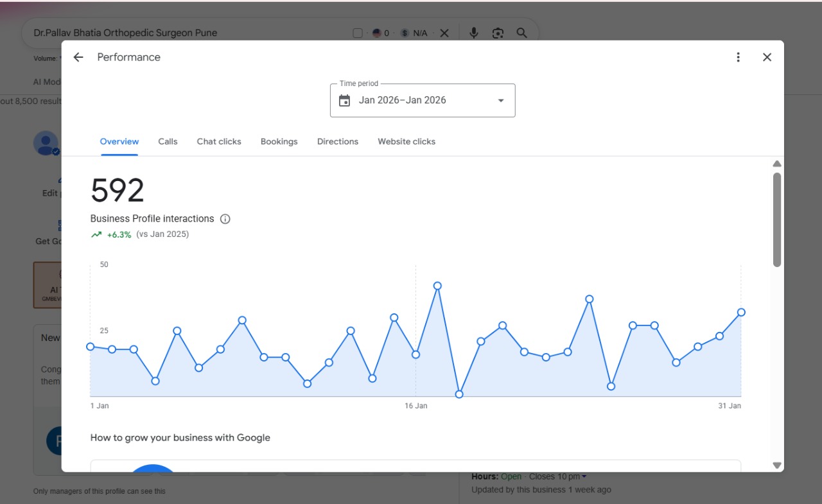The width and height of the screenshot is (822, 504).
Task: Expand the Time period dropdown arrow
Action: [501, 101]
